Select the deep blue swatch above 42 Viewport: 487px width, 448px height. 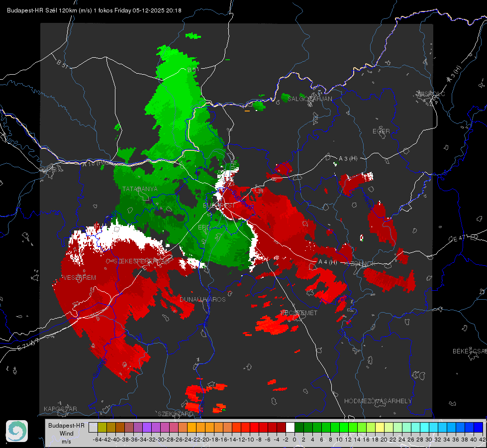[x=479, y=427]
